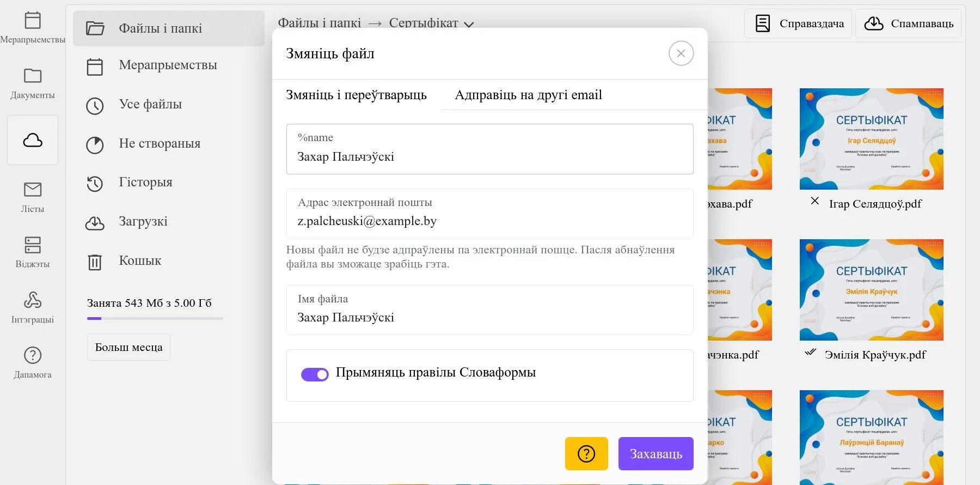Open Файлы і папкі menu item
Image resolution: width=980 pixels, height=485 pixels.
pos(169,28)
